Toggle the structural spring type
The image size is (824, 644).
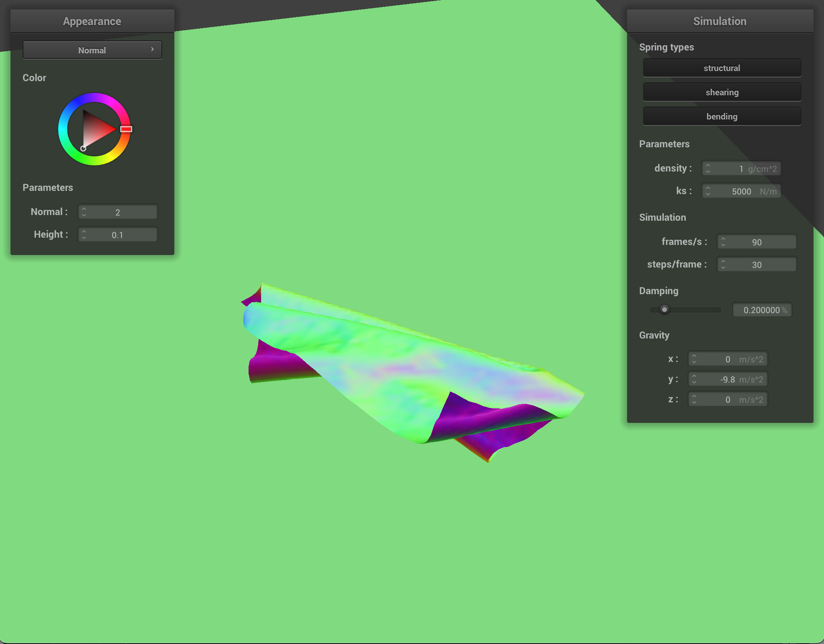[722, 68]
